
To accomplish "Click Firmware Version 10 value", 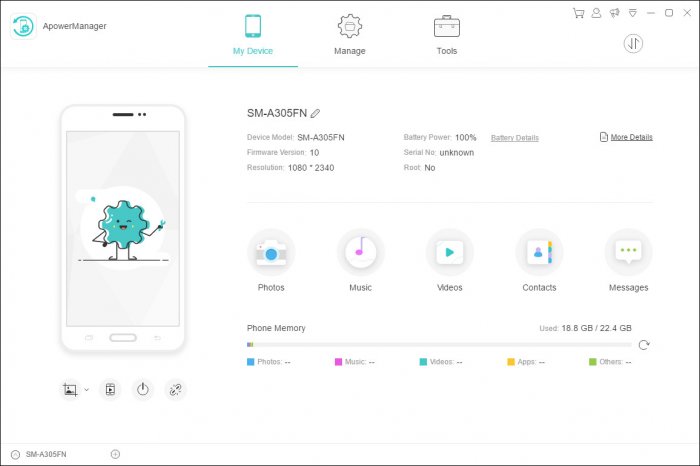I will coord(314,153).
